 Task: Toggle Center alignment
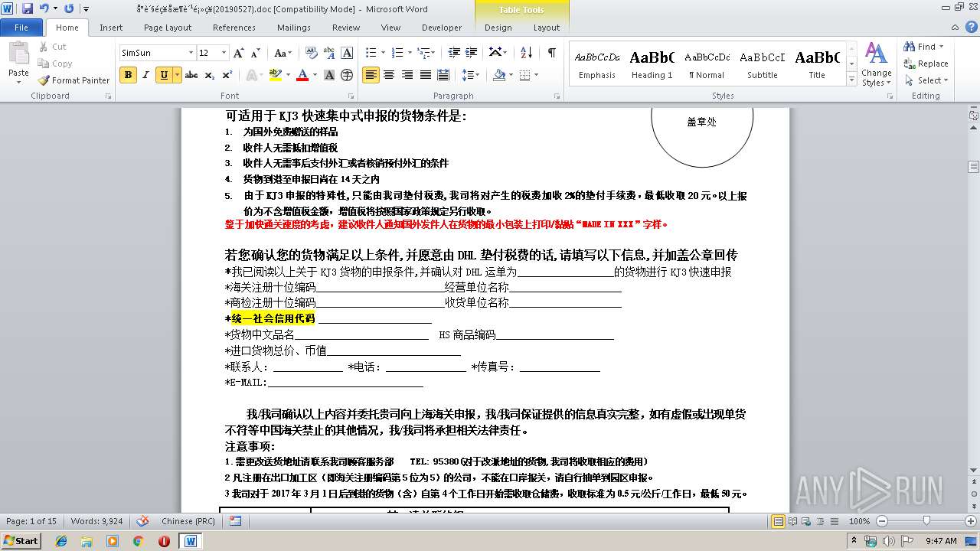click(389, 75)
